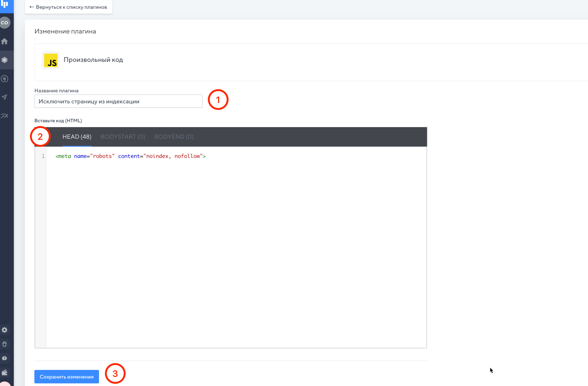Viewport: 588px width, 386px height.
Task: Open the wallet icon in sidebar
Action: (5, 372)
